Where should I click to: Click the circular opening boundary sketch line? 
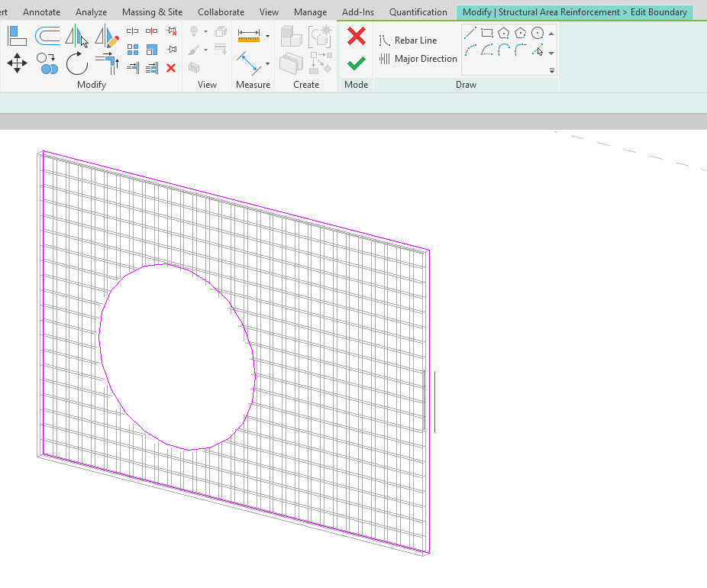[164, 264]
